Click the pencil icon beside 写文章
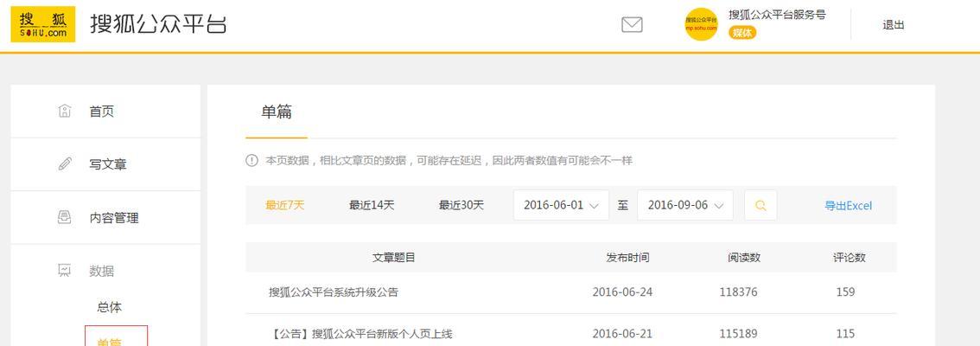Viewport: 980px width, 346px height. (x=64, y=164)
